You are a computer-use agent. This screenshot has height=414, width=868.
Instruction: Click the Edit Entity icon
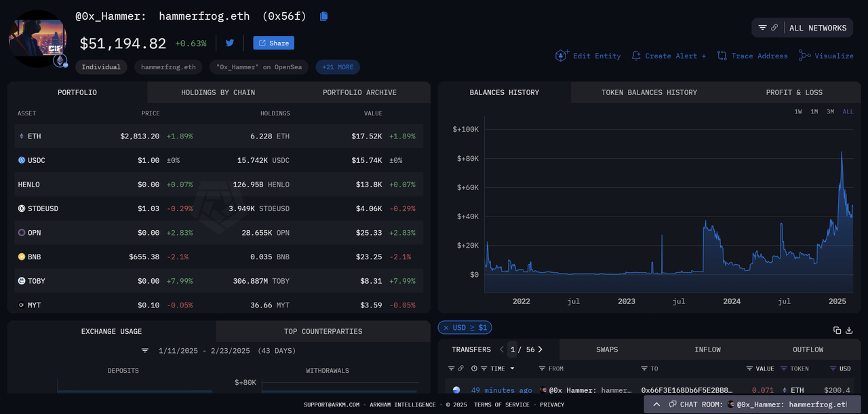point(561,56)
